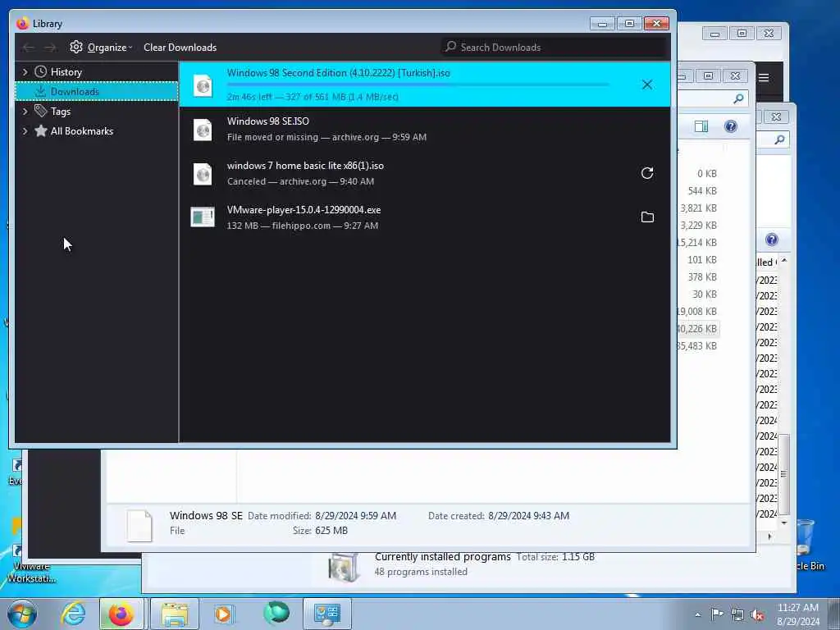Click the Programs list vertical scrollbar thumb
Screen dimensions: 840x630
[783, 474]
